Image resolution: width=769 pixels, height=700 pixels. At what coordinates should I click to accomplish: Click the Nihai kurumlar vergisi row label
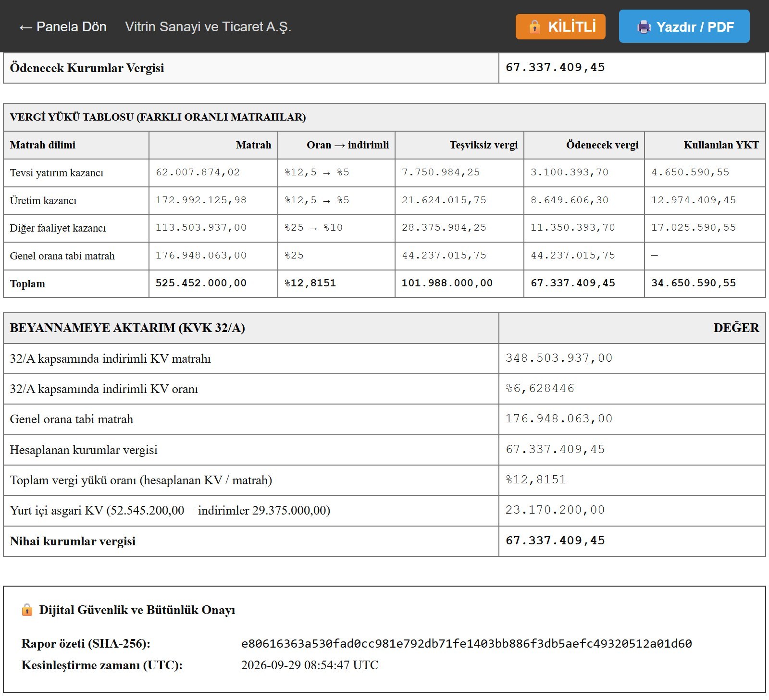coord(73,541)
